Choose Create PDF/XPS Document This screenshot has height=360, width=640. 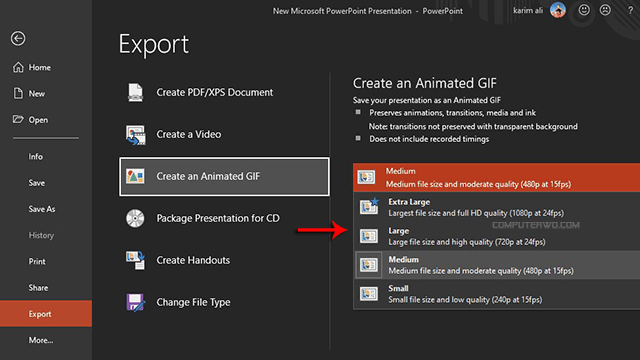(x=224, y=92)
